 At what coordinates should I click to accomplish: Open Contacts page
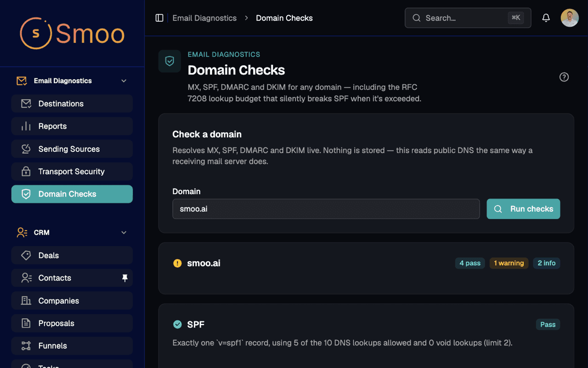(72, 278)
